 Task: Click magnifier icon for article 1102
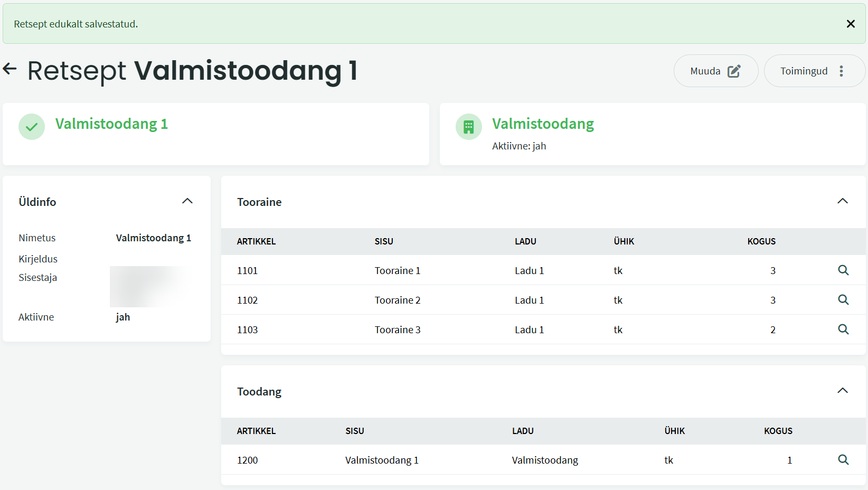click(x=843, y=300)
